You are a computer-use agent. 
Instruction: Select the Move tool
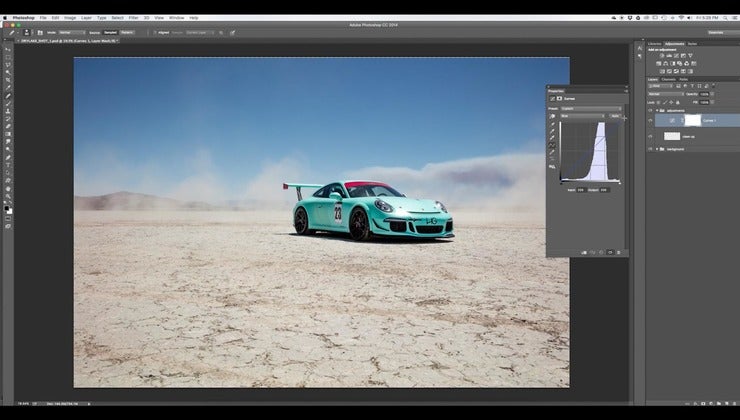(8, 50)
